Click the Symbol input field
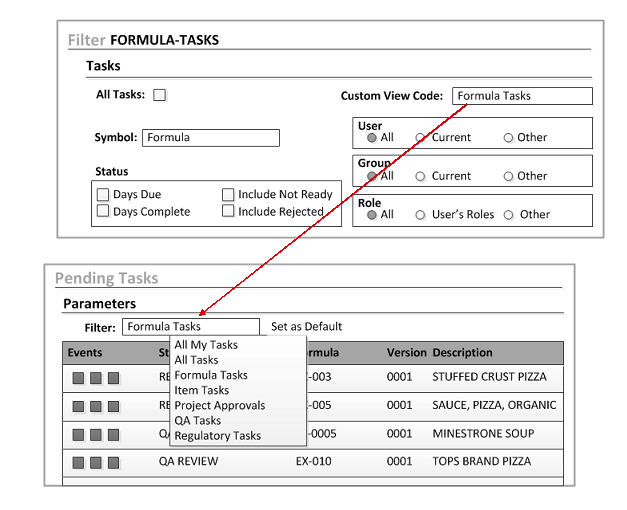Image resolution: width=627 pixels, height=510 pixels. tap(210, 138)
